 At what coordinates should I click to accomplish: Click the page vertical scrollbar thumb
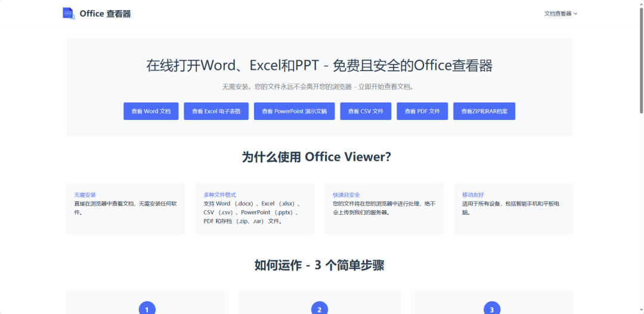(641, 60)
